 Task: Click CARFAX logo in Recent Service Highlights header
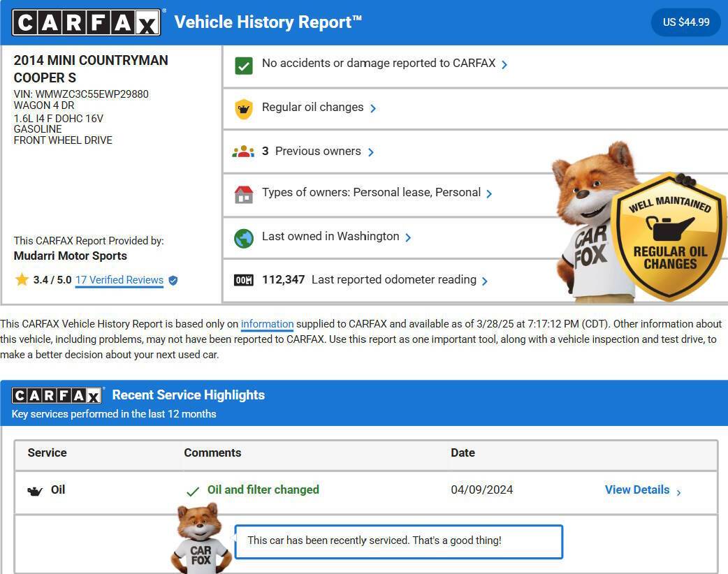pos(57,395)
